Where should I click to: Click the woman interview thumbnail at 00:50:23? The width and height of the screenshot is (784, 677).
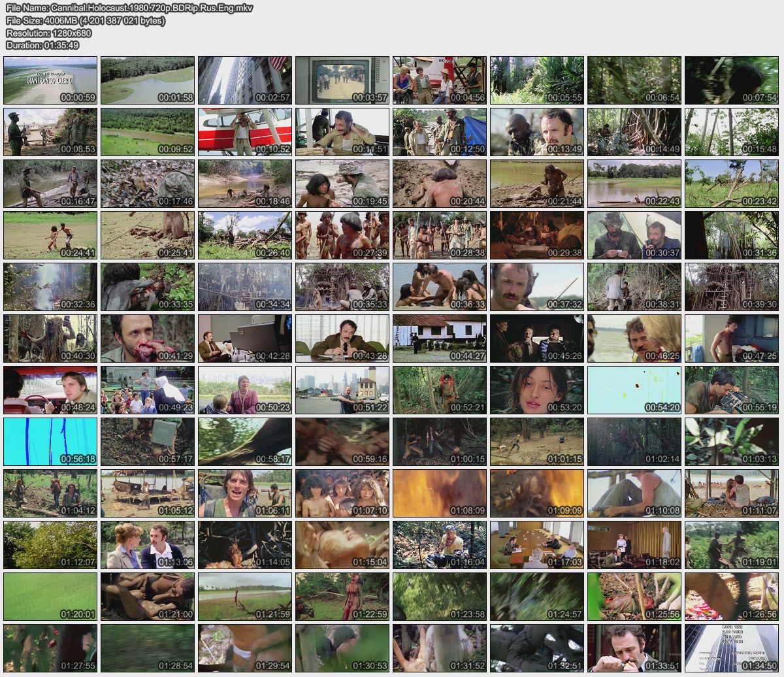[245, 390]
